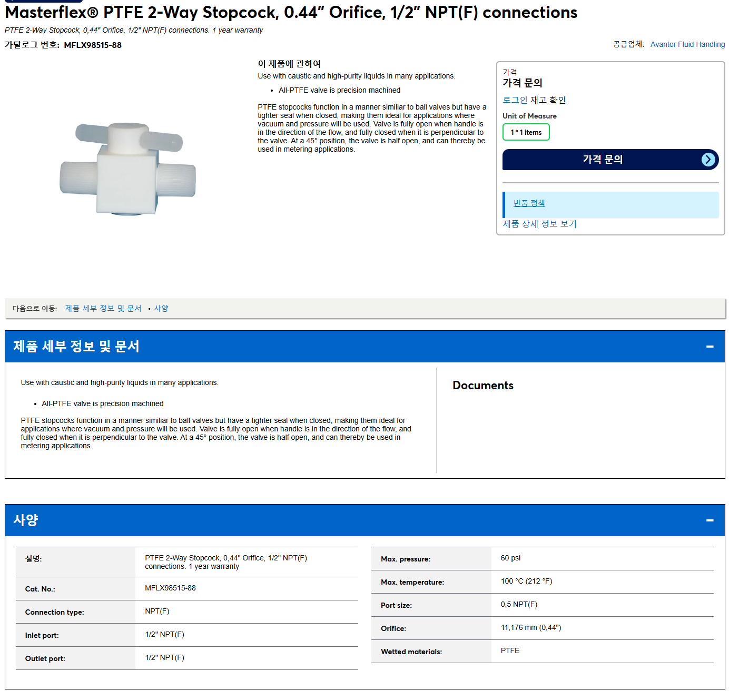The height and width of the screenshot is (700, 729).
Task: Click the 11,176 mm (0,44") orifice value
Action: [x=531, y=627]
